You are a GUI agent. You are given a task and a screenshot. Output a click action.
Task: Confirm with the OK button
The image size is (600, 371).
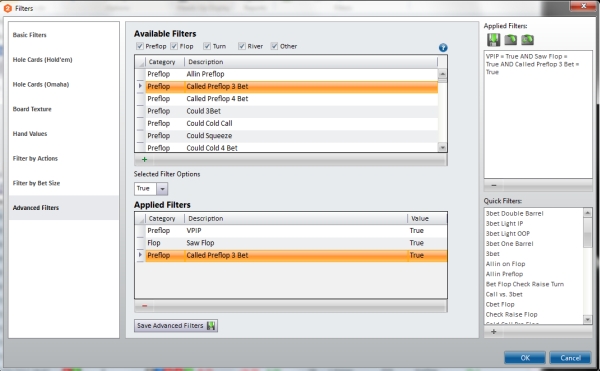pos(525,358)
